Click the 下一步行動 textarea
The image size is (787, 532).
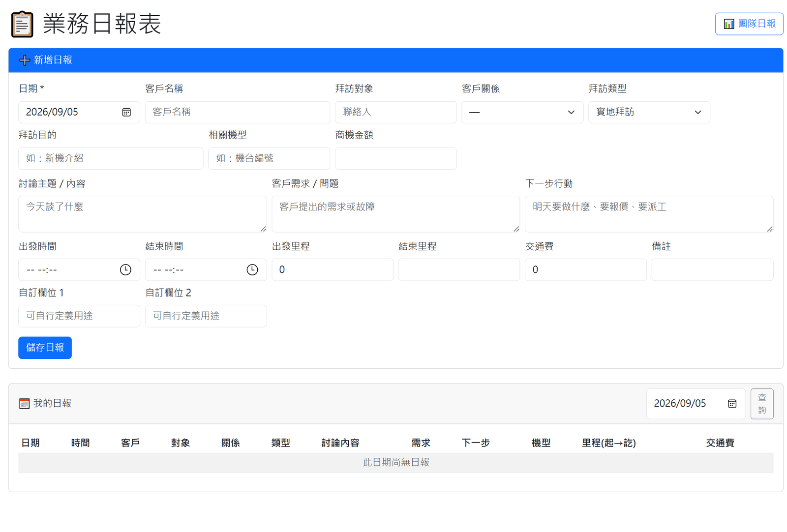point(649,214)
